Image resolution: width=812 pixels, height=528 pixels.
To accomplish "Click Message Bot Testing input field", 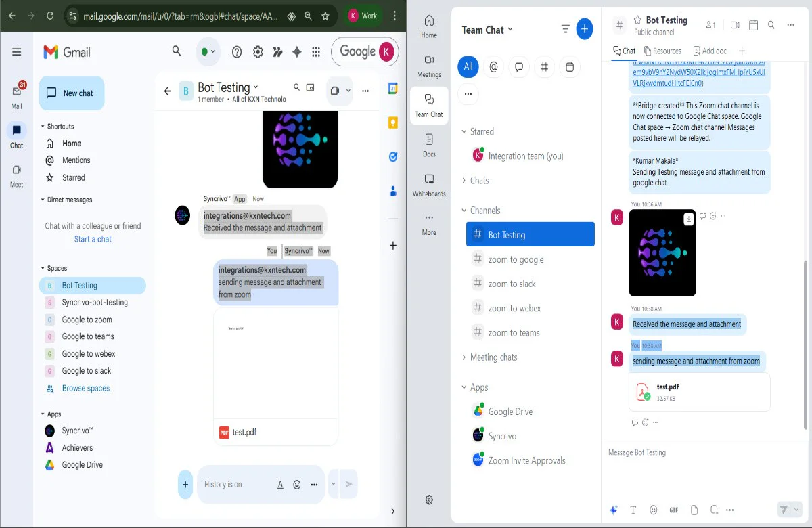I will click(x=704, y=452).
